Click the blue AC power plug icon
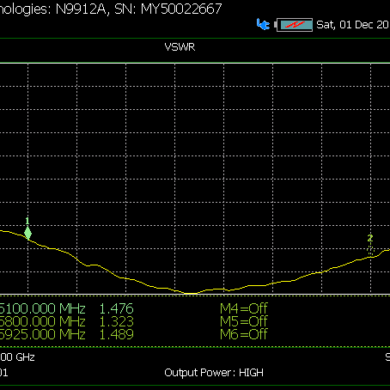Image resolution: width=390 pixels, height=390 pixels. click(x=263, y=25)
